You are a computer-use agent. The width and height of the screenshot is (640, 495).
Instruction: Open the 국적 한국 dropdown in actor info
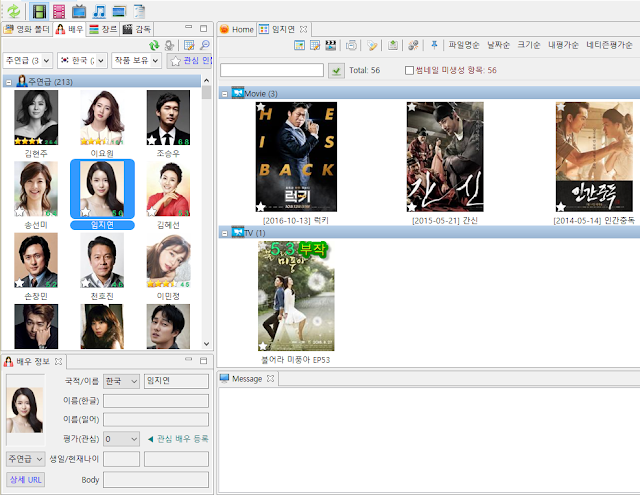pyautogui.click(x=122, y=381)
